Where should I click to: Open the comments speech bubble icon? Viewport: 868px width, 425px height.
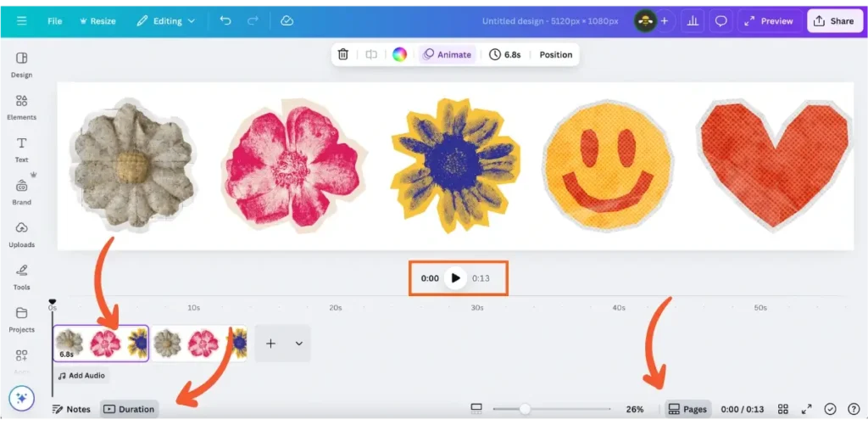tap(721, 20)
